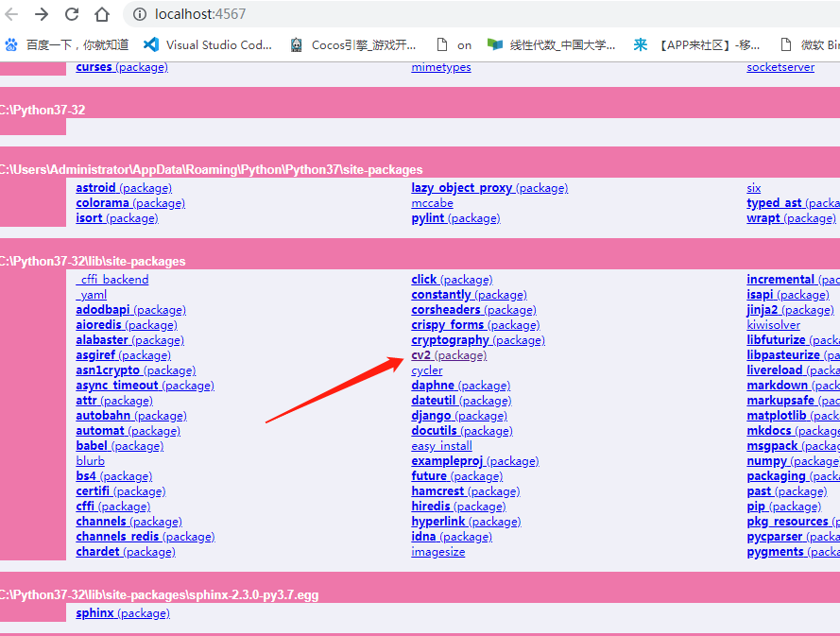Open the blurb module link

(90, 461)
